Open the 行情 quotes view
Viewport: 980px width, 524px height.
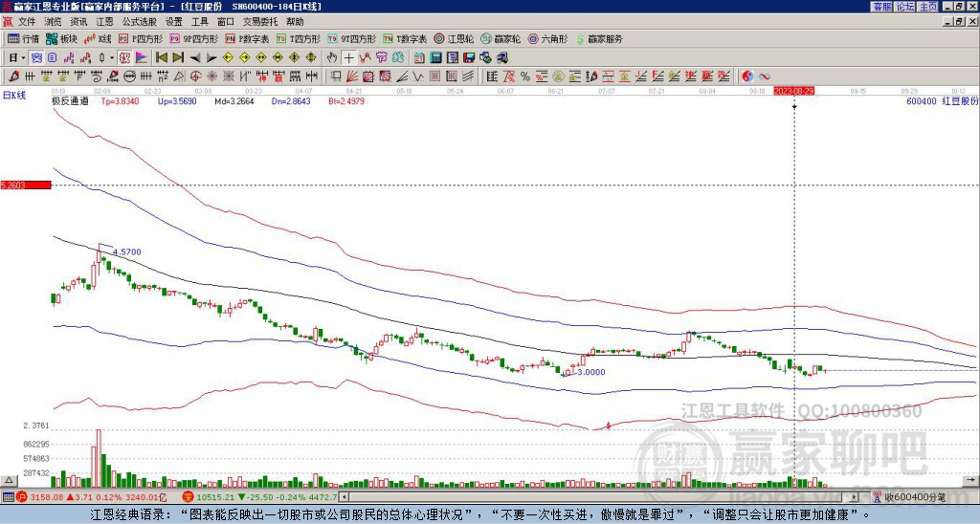(x=24, y=38)
